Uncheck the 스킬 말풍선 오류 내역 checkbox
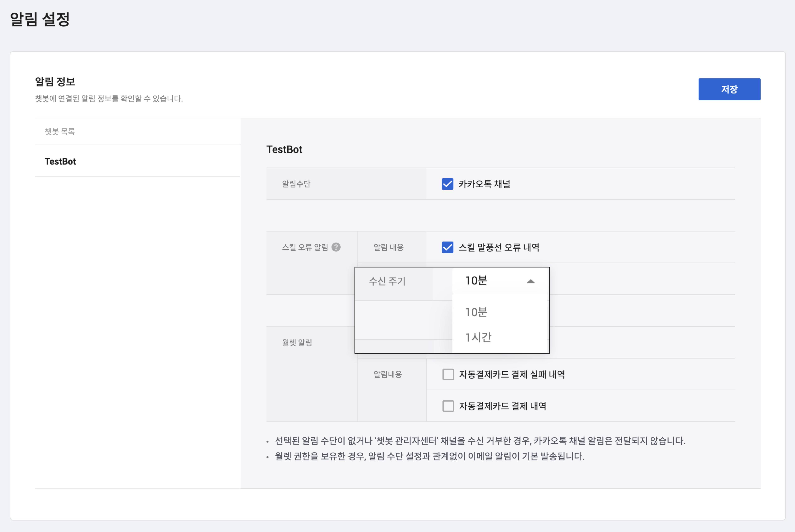795x532 pixels. coord(447,247)
